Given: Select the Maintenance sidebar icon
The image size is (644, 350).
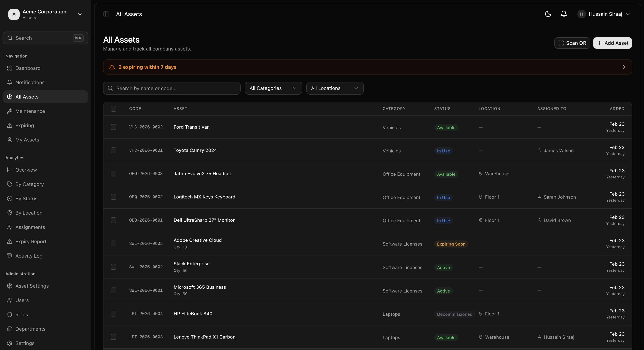Looking at the screenshot, I should click(x=10, y=111).
